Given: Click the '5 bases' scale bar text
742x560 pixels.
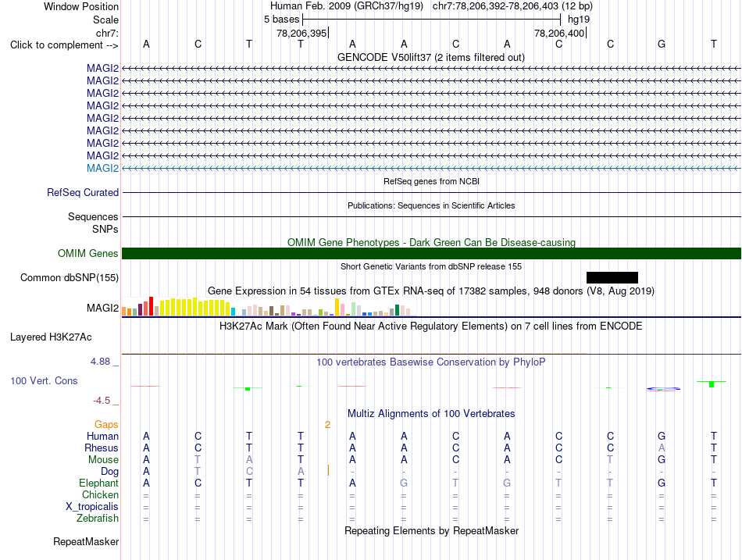Looking at the screenshot, I should (281, 20).
